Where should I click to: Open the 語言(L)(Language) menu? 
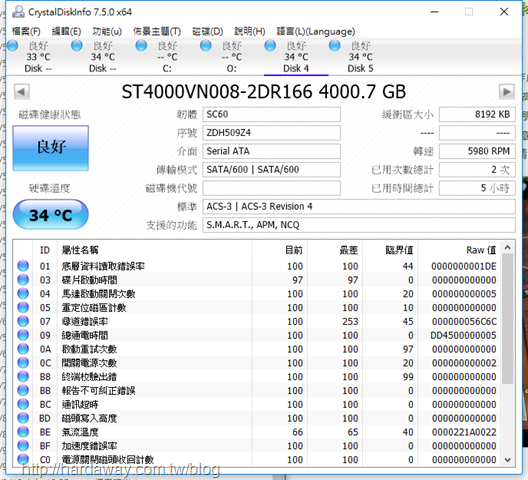[x=316, y=31]
